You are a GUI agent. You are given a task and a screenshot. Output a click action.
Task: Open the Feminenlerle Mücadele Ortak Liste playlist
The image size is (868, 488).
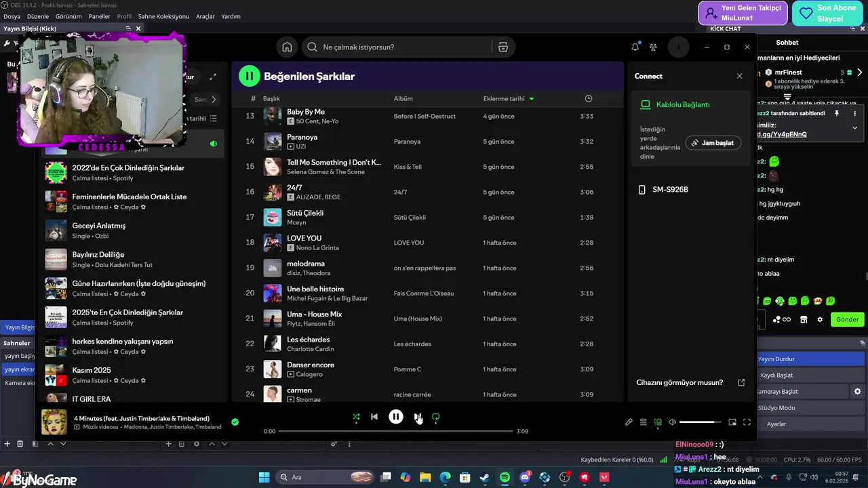pyautogui.click(x=133, y=201)
